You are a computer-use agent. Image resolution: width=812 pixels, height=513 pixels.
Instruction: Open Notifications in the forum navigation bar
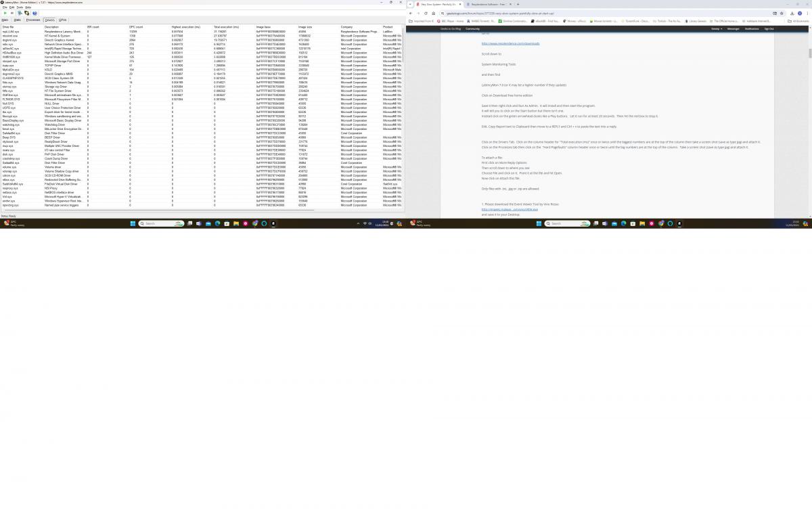(752, 29)
